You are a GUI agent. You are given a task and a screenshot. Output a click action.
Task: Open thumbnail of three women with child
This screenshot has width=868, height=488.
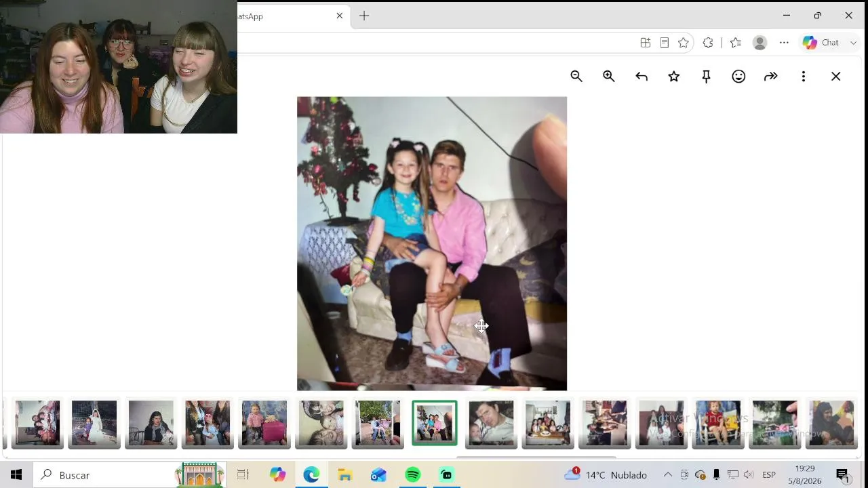(x=208, y=424)
